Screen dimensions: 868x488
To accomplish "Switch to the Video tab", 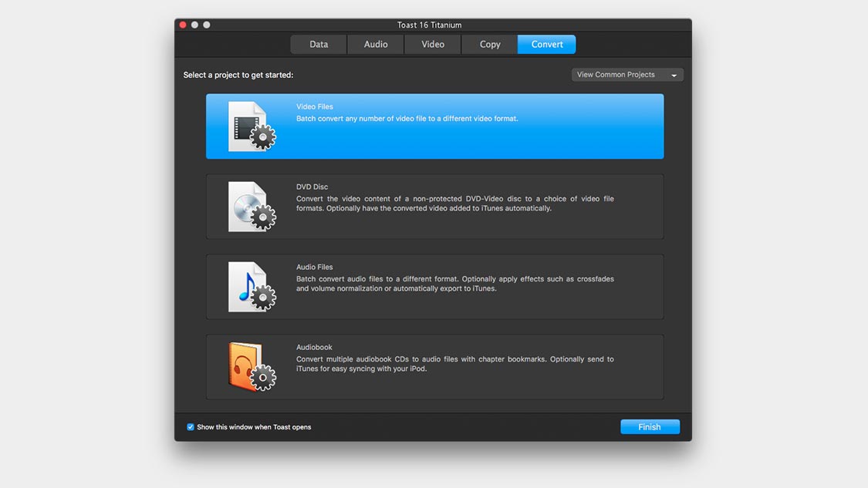I will click(432, 44).
